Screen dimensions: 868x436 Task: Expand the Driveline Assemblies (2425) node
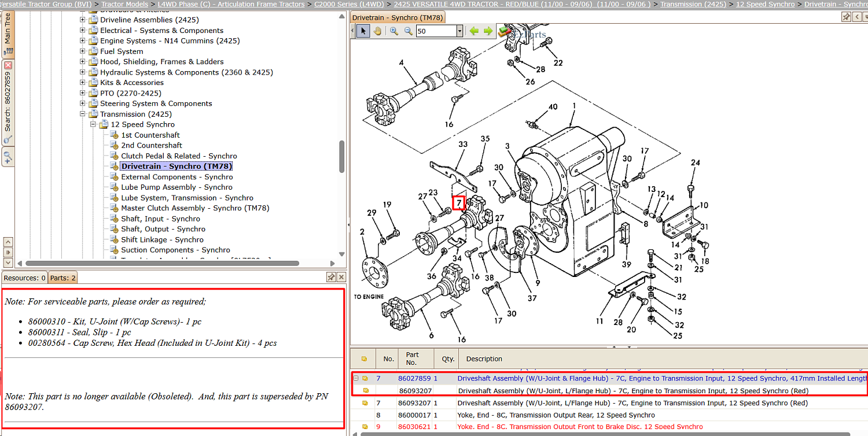click(x=83, y=20)
